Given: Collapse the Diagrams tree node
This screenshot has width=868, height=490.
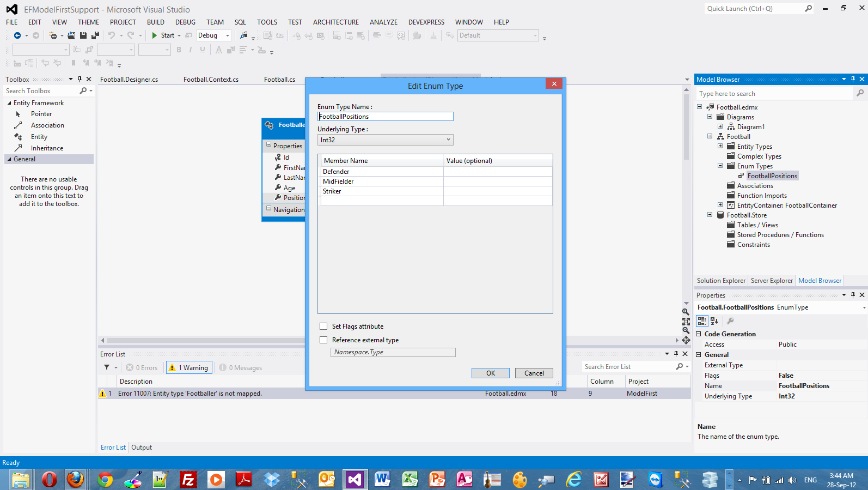Looking at the screenshot, I should 710,117.
